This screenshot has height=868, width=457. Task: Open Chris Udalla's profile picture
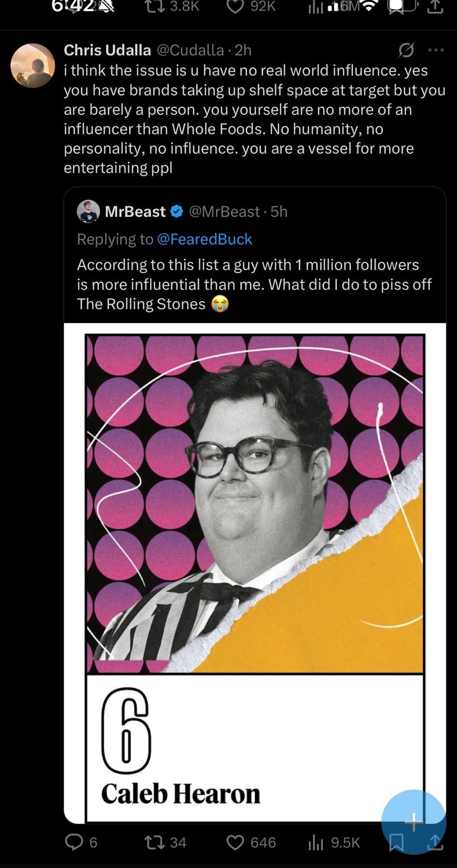(33, 66)
